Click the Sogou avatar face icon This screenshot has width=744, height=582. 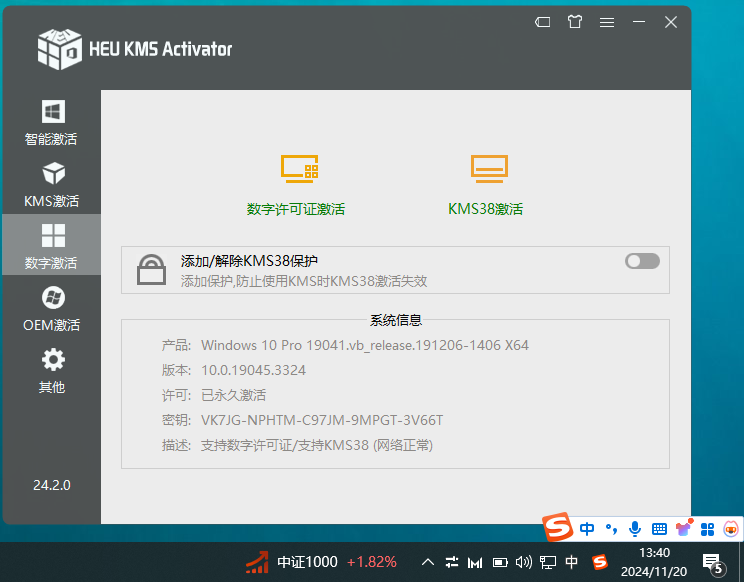click(731, 528)
